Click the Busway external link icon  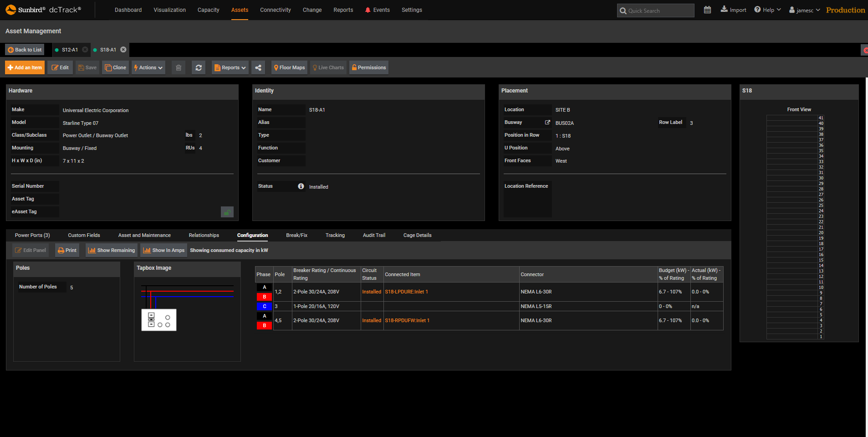click(547, 122)
